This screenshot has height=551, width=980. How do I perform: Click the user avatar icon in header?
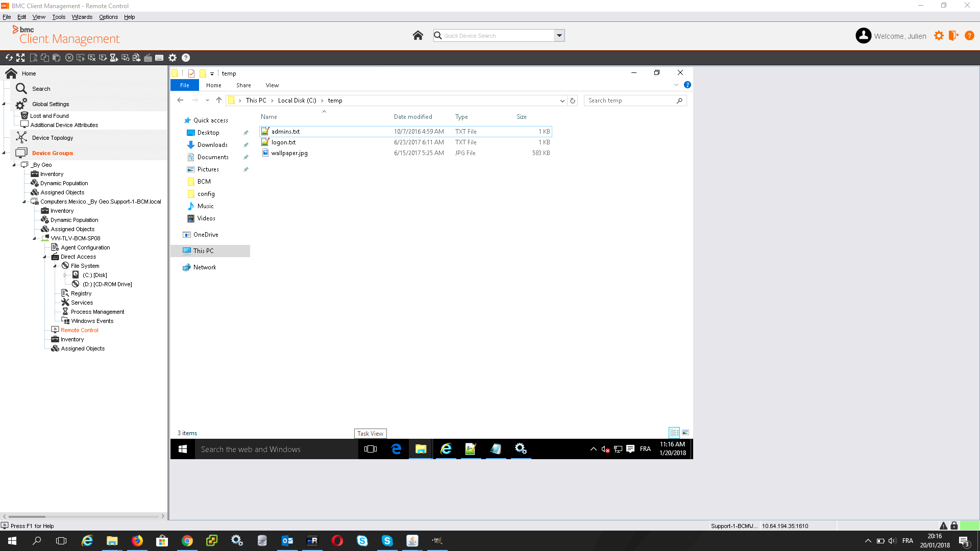[x=863, y=36]
